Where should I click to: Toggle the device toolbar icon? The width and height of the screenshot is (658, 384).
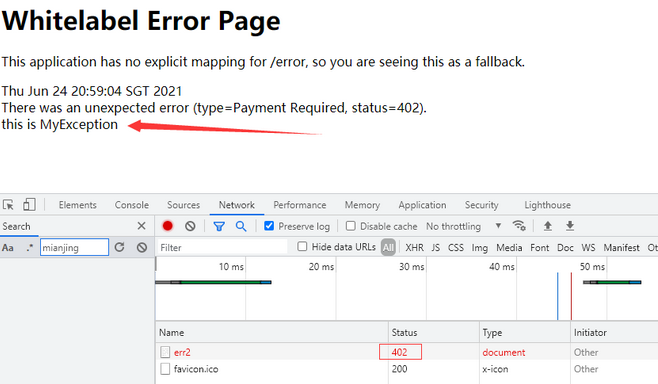29,205
